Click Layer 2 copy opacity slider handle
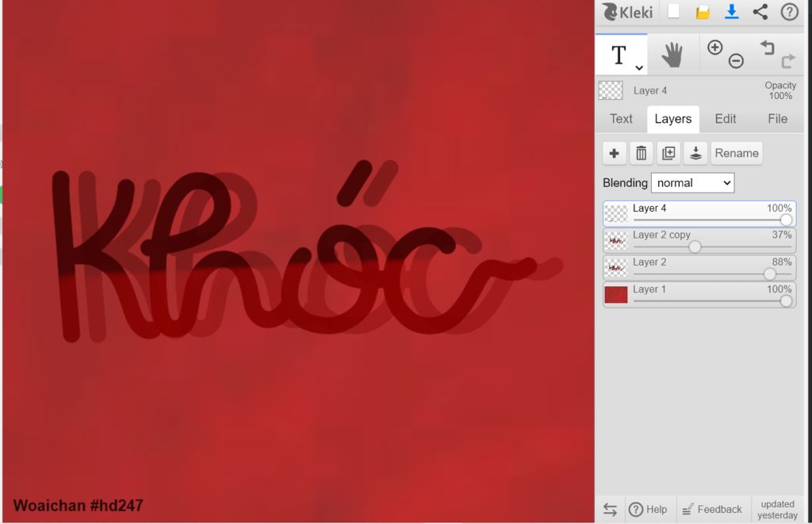This screenshot has height=524, width=812. (x=695, y=247)
